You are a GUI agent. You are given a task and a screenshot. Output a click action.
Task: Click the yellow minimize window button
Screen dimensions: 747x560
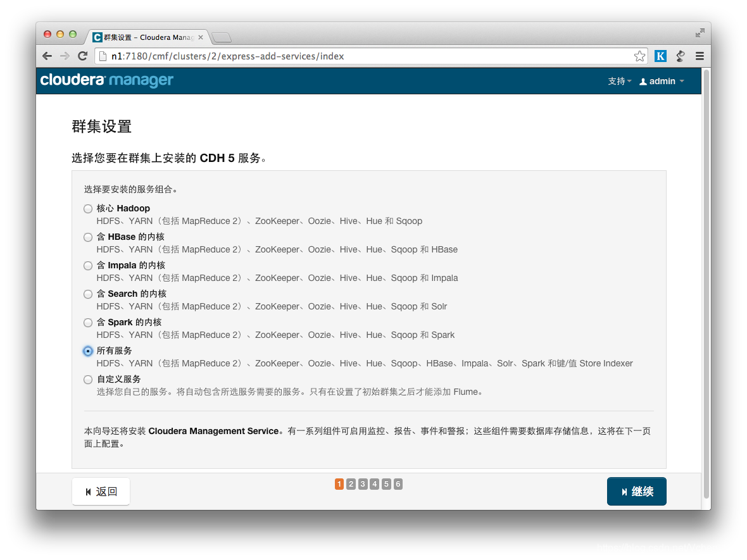point(60,34)
